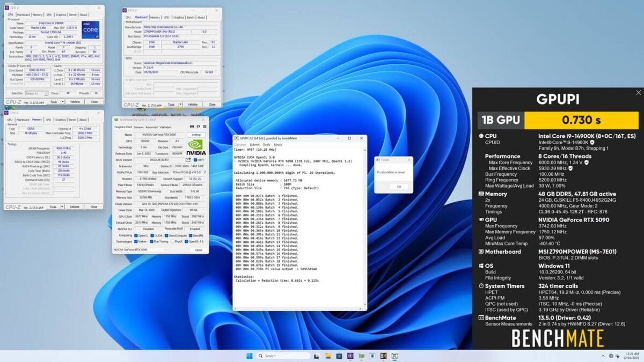This screenshot has height=362, width=644.
Task: Click OK on the PI calculation done dialog
Action: [x=399, y=187]
